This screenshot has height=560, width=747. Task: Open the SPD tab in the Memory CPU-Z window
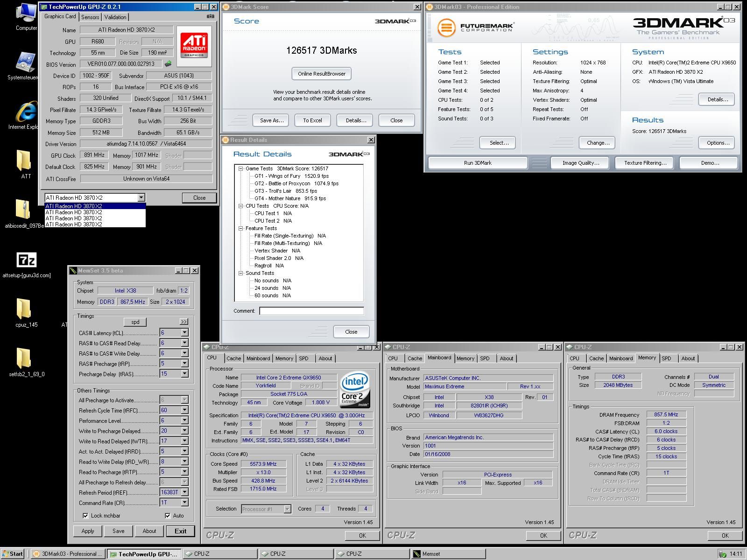666,358
